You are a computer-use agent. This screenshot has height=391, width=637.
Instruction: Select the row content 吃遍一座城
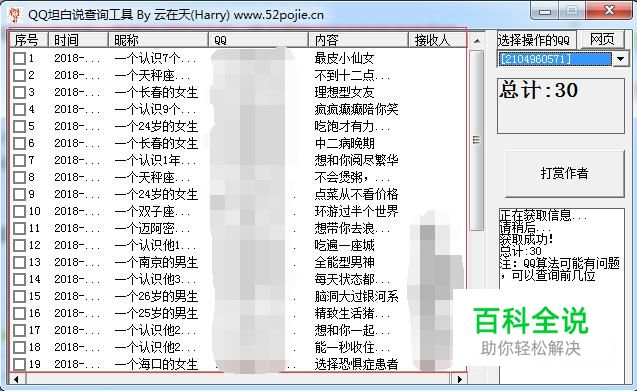pos(344,245)
